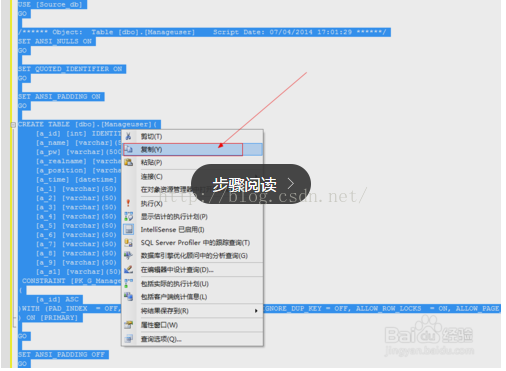Click the Database Engine Tuning Advisor icon

point(128,256)
